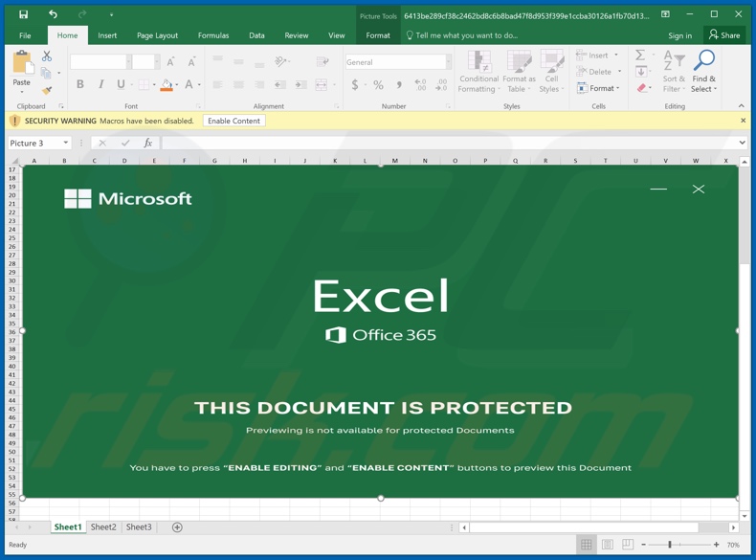
Task: Select the Sheet2 tab
Action: point(103,527)
